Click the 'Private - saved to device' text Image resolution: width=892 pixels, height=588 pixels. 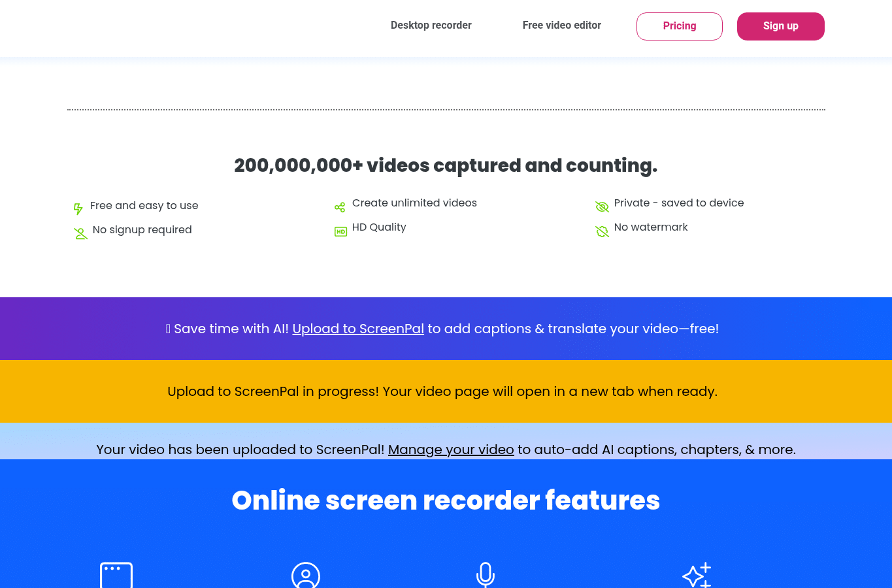679,203
